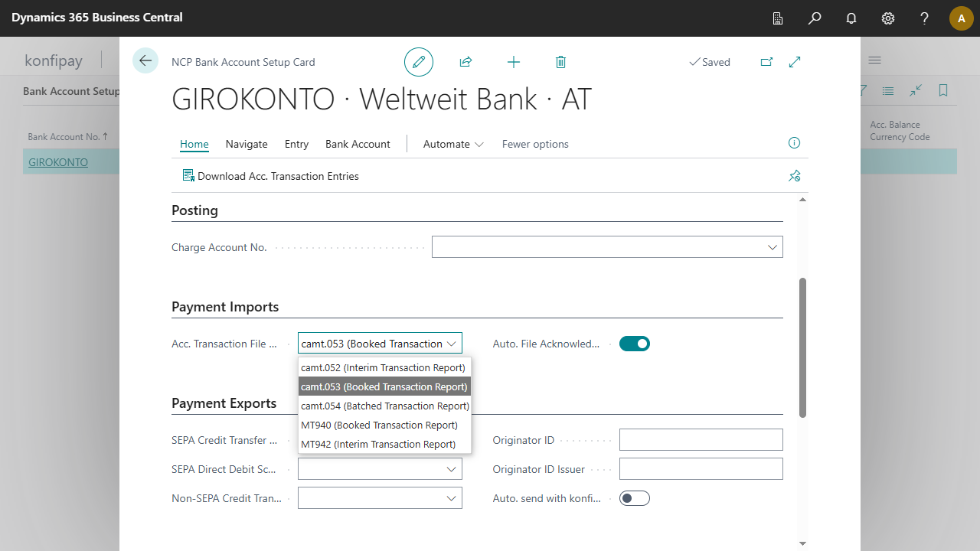Viewport: 980px width, 551px height.
Task: Toggle Auto. File Acknowledgement switch
Action: click(x=635, y=344)
